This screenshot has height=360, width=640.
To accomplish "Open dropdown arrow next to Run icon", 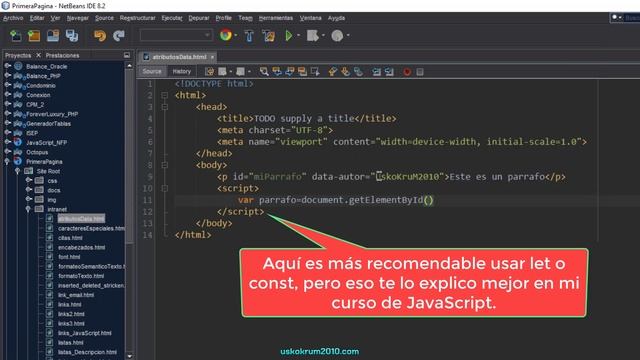I will click(298, 36).
